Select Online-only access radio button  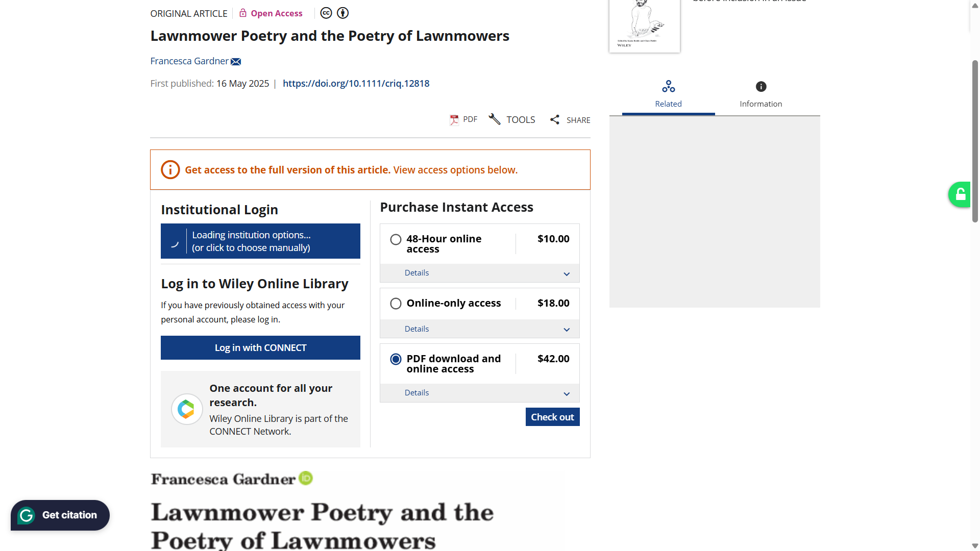click(396, 304)
